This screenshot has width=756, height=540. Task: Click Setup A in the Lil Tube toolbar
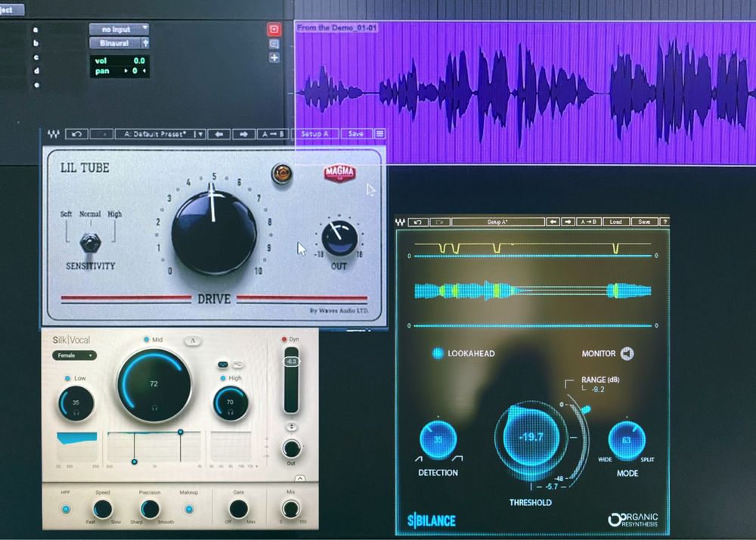pos(314,134)
